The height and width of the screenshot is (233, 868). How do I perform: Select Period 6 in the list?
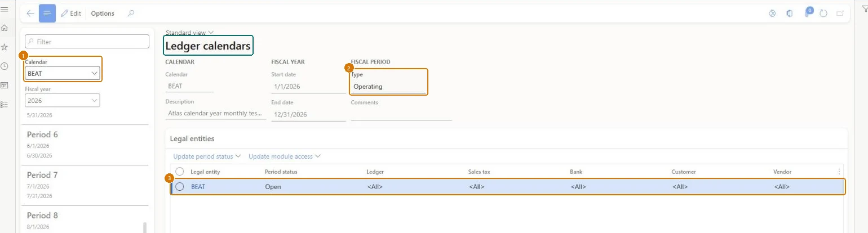point(85,145)
